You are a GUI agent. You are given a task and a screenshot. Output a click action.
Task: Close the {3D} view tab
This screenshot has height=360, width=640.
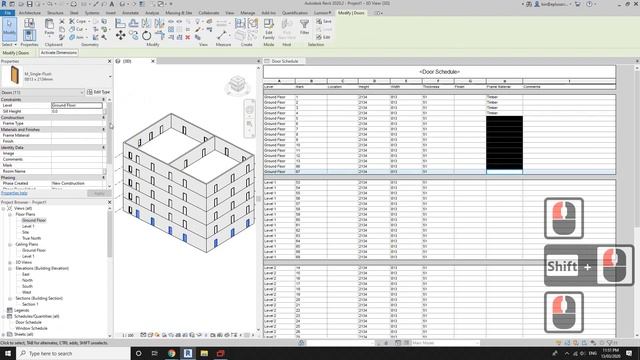pyautogui.click(x=153, y=61)
